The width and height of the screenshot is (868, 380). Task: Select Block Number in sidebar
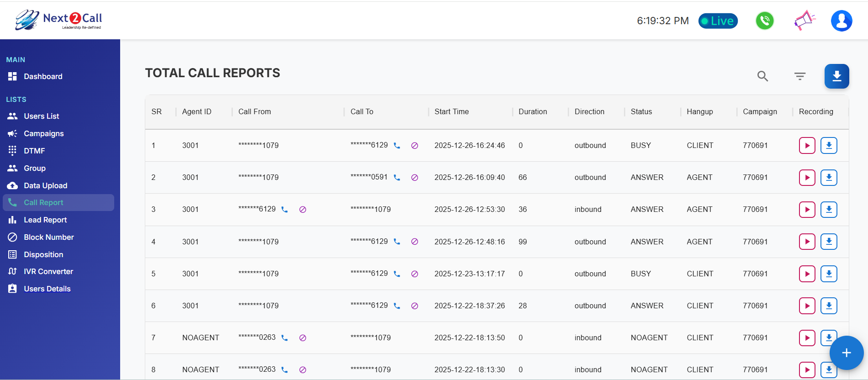48,237
